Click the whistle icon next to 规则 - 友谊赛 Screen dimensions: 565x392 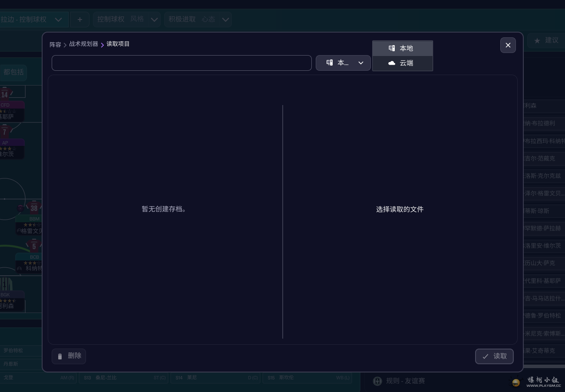[377, 381]
